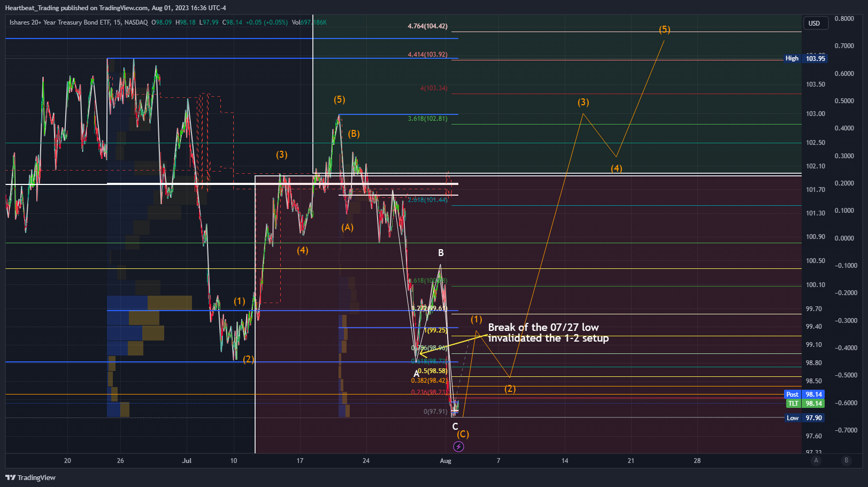Click the Low 97.90 price label

pyautogui.click(x=805, y=418)
